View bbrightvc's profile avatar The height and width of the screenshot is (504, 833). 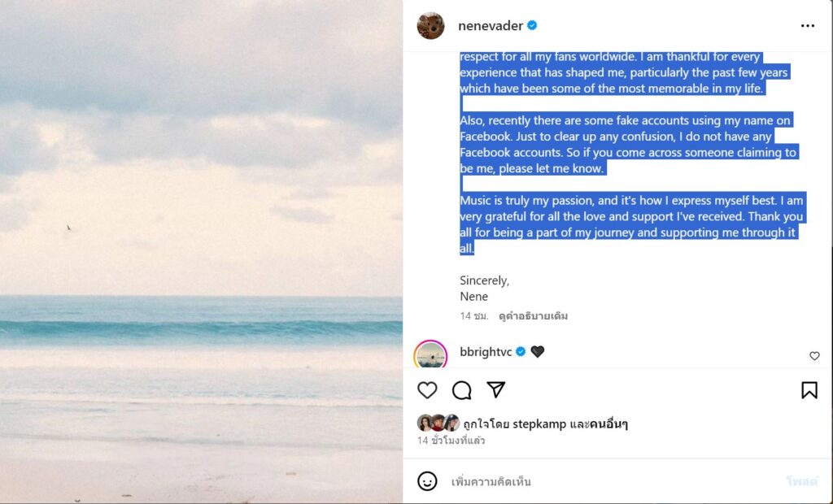[x=430, y=355]
